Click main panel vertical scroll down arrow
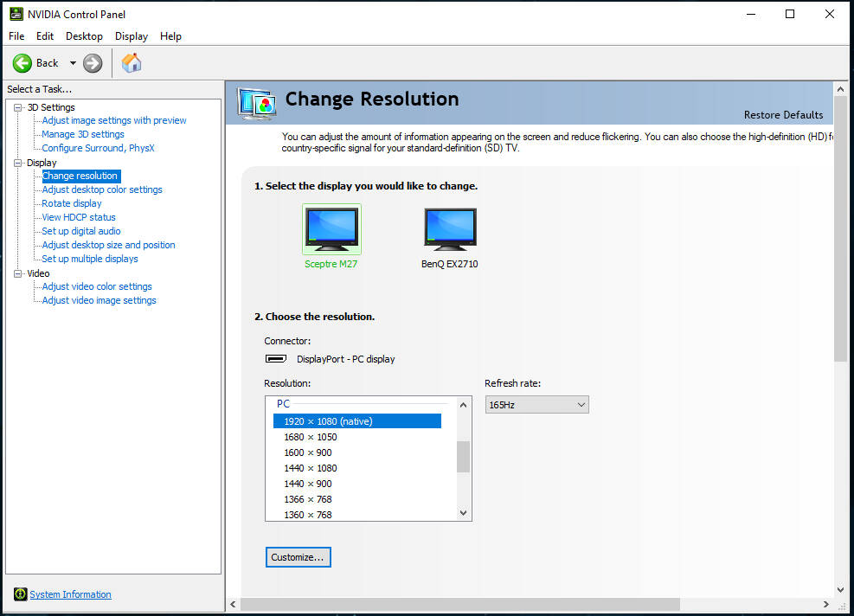This screenshot has height=616, width=854. click(x=840, y=590)
